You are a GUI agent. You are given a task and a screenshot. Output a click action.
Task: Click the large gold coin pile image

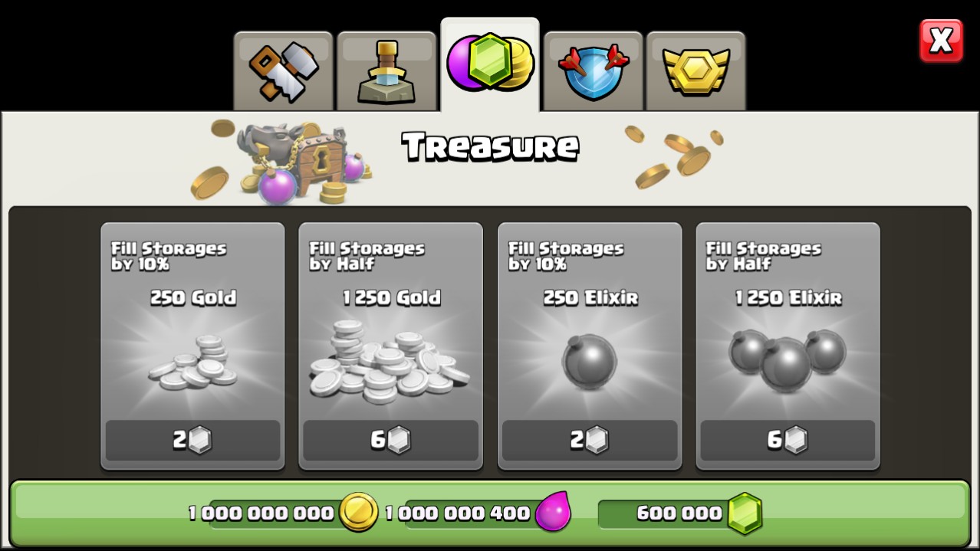point(390,362)
